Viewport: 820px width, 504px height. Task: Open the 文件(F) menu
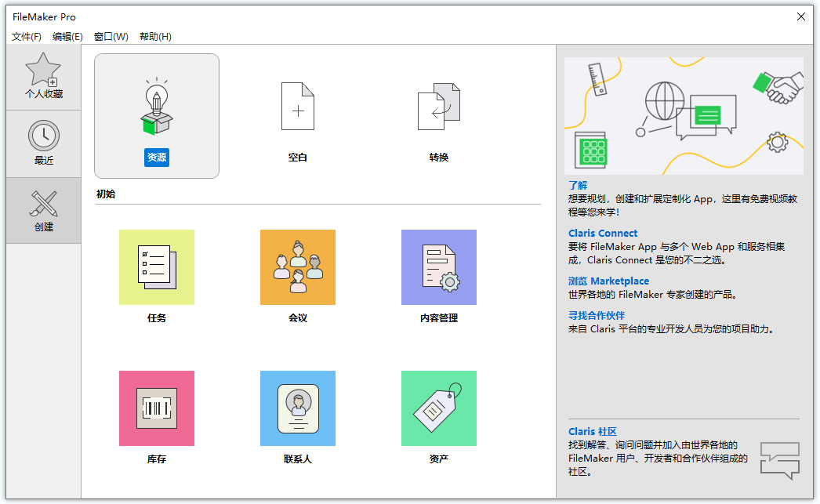coord(27,37)
